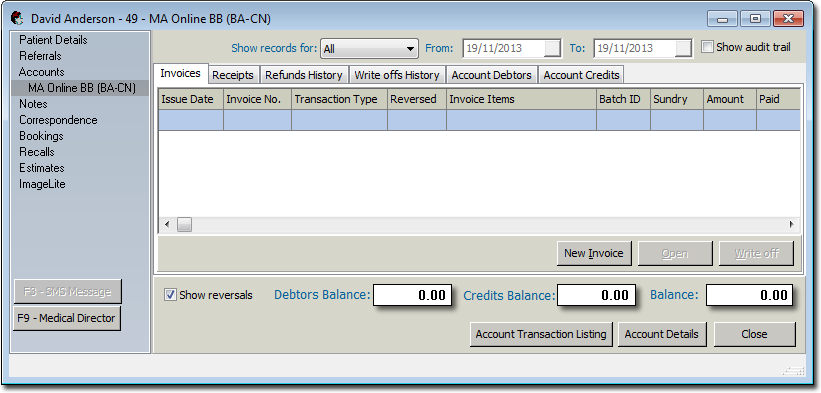The width and height of the screenshot is (821, 393).
Task: Click the horizontal scrollbar thumb
Action: [184, 224]
